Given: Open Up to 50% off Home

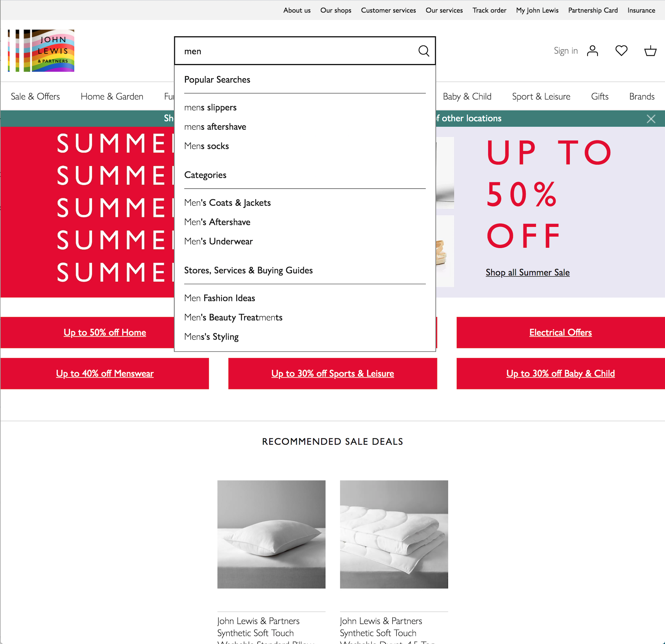Looking at the screenshot, I should click(x=105, y=332).
